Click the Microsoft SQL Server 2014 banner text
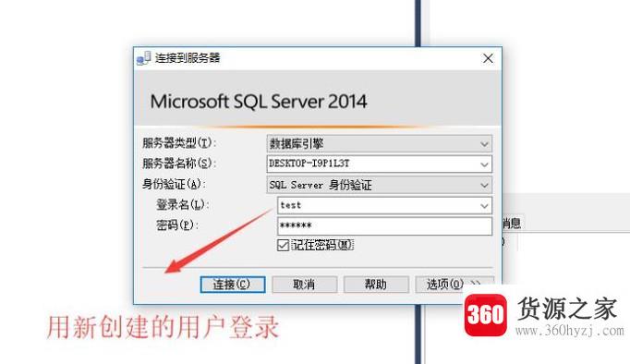 [x=259, y=102]
